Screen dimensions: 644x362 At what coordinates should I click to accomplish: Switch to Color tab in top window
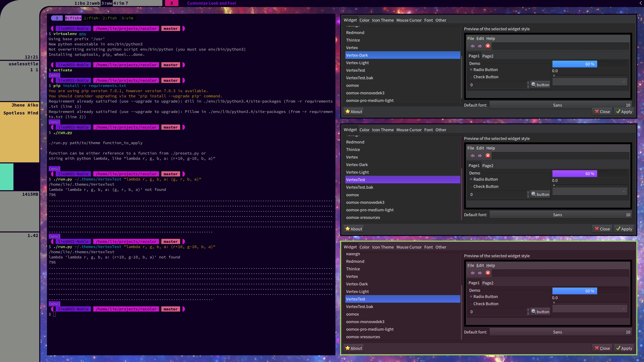pos(364,20)
